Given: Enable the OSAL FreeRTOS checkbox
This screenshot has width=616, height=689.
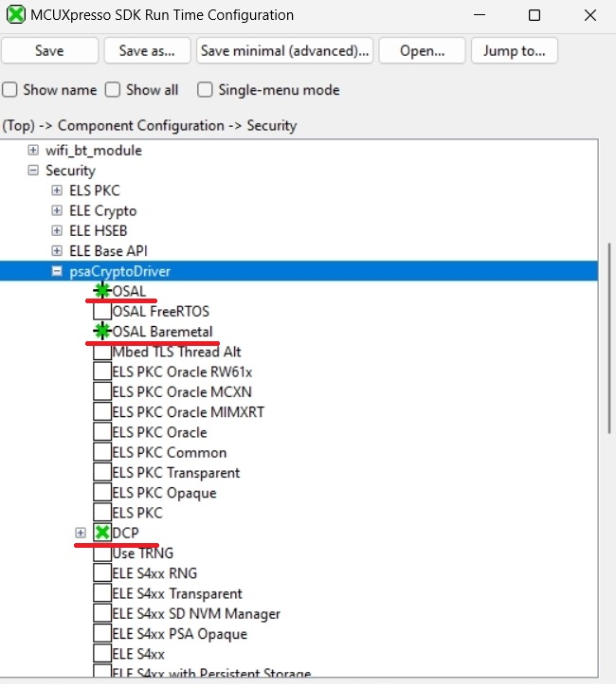Looking at the screenshot, I should pos(101,311).
